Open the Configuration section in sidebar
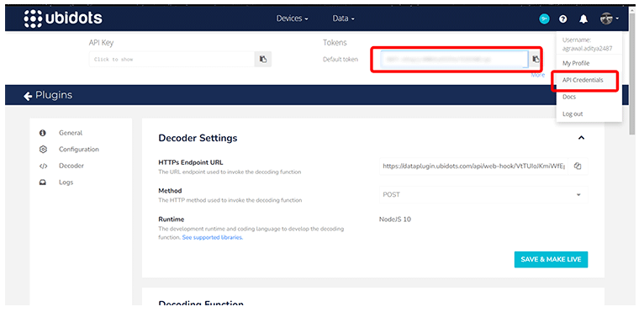Image resolution: width=644 pixels, height=312 pixels. coord(79,149)
